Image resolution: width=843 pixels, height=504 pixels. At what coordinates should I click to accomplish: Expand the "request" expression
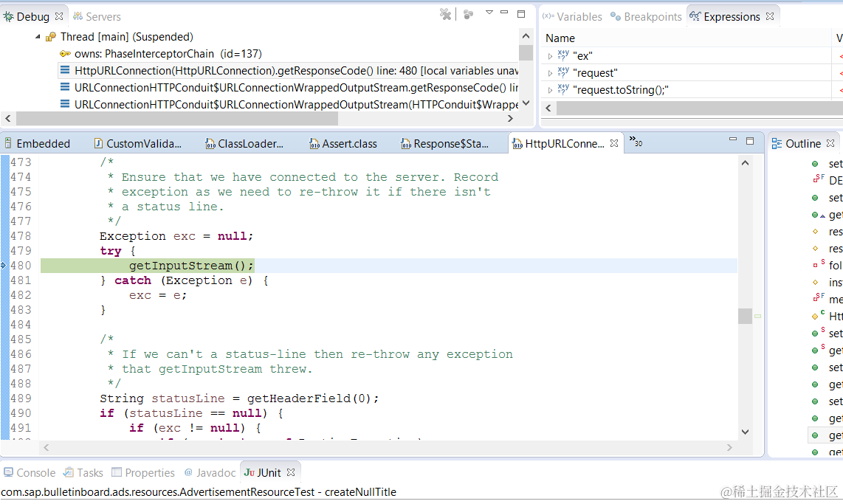pyautogui.click(x=550, y=73)
